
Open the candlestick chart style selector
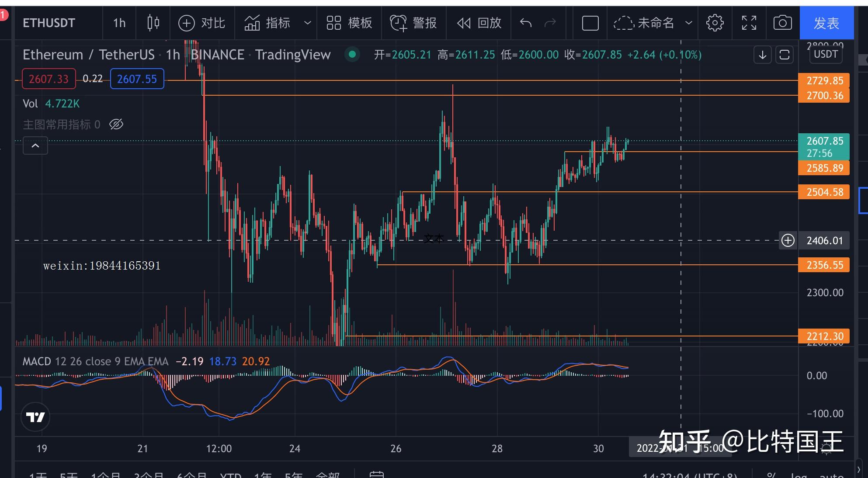pyautogui.click(x=153, y=23)
